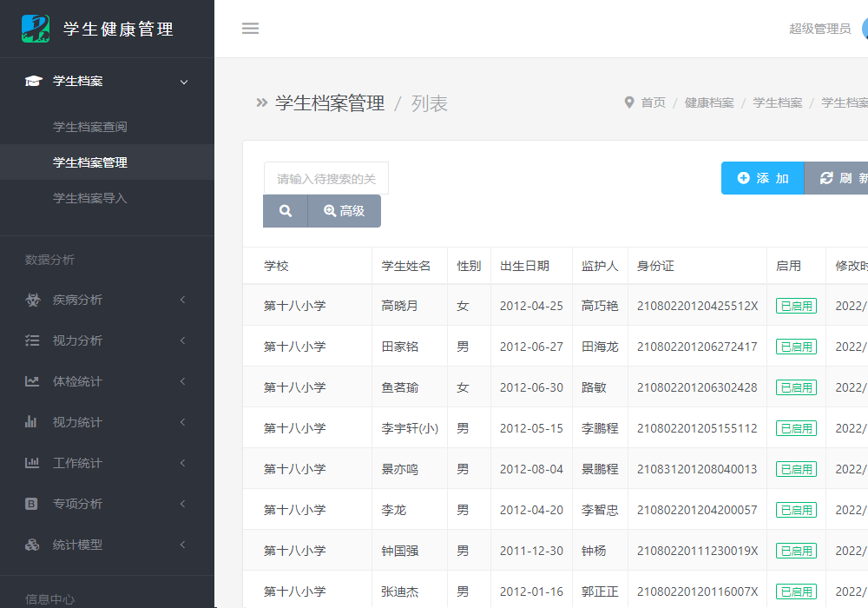Expand the 工作统计 submenu arrow
This screenshot has height=608, width=868.
tap(183, 464)
